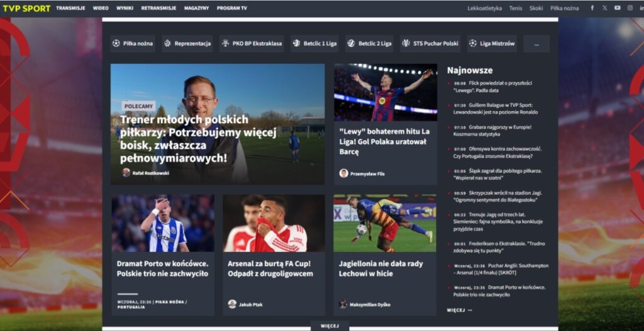
Task: Select the PKO BP Ekstraklasa category
Action: click(x=252, y=44)
